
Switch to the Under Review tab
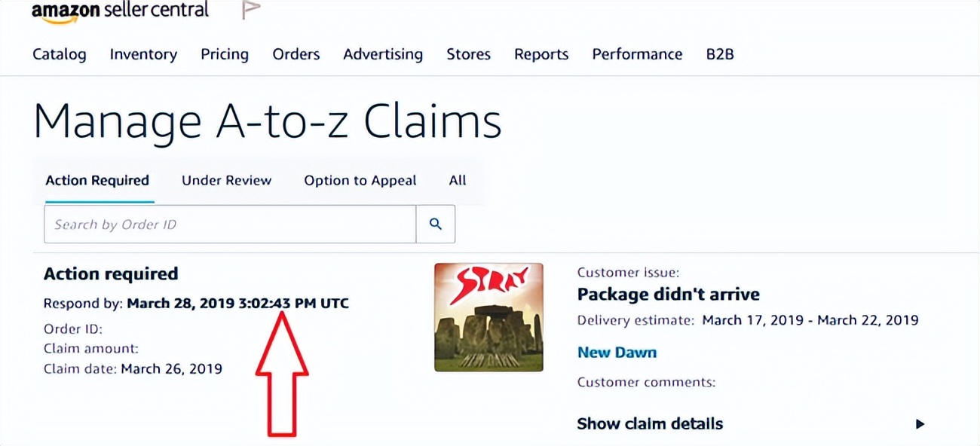point(227,181)
